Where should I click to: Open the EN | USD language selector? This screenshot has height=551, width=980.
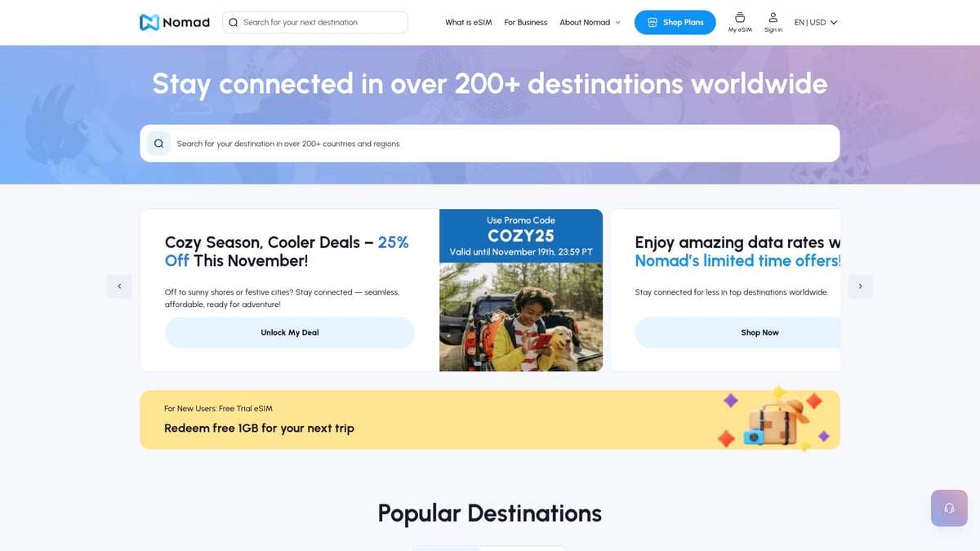tap(816, 22)
